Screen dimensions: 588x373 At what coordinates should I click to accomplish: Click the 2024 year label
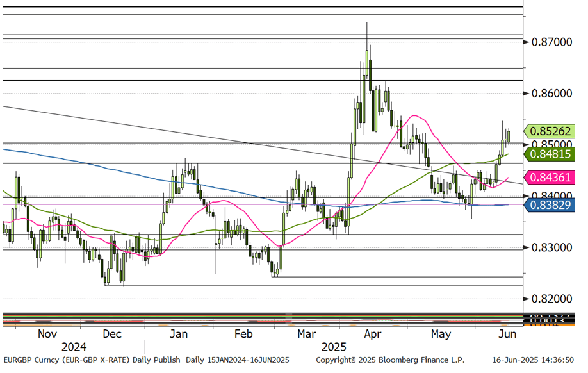pyautogui.click(x=74, y=347)
